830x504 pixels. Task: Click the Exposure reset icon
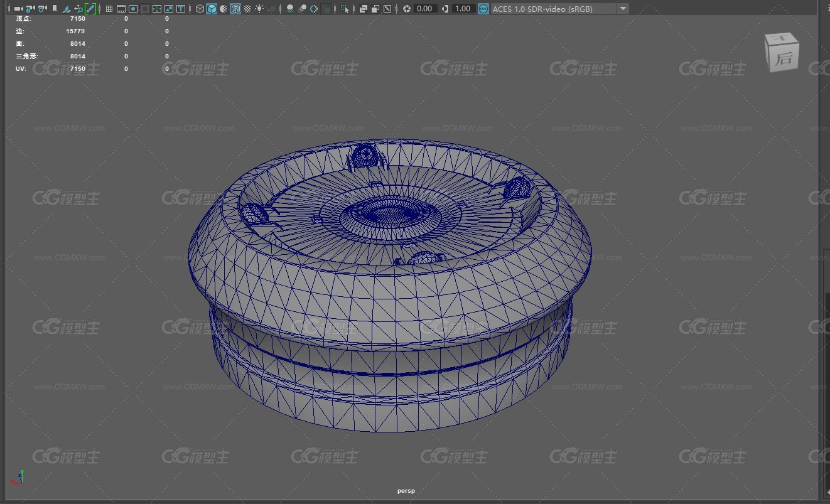click(x=407, y=9)
